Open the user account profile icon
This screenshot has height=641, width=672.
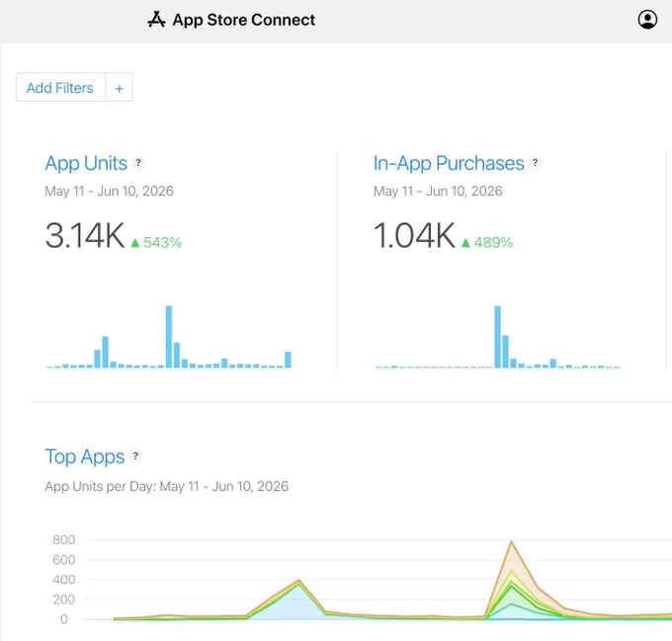click(647, 20)
